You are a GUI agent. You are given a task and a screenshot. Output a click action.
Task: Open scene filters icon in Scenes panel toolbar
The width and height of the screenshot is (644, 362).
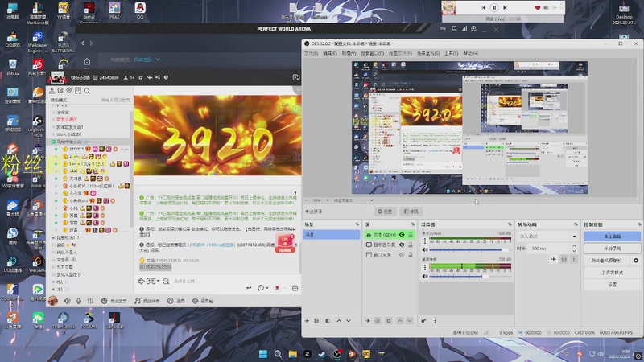(328, 320)
